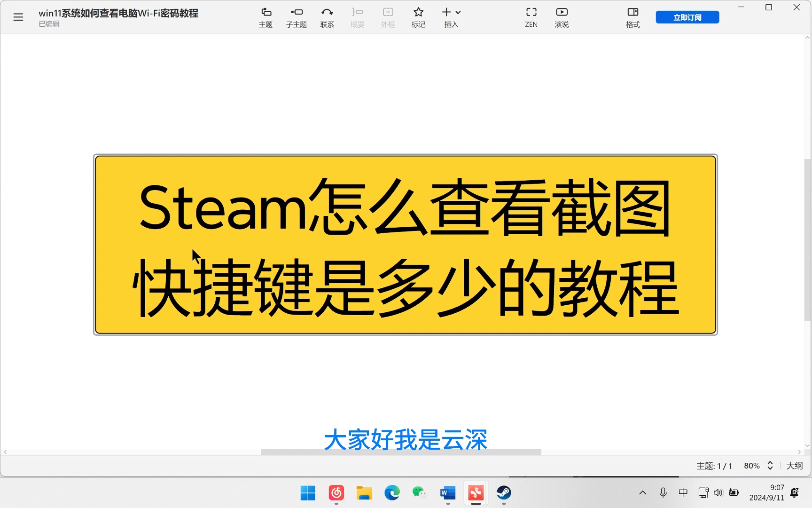Click the horizontal scrollbar thumb

[401, 452]
